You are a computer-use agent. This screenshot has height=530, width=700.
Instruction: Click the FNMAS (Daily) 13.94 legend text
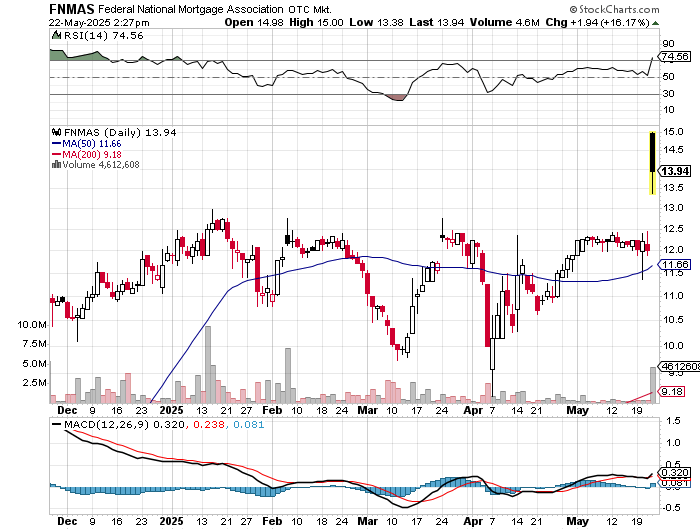click(120, 132)
